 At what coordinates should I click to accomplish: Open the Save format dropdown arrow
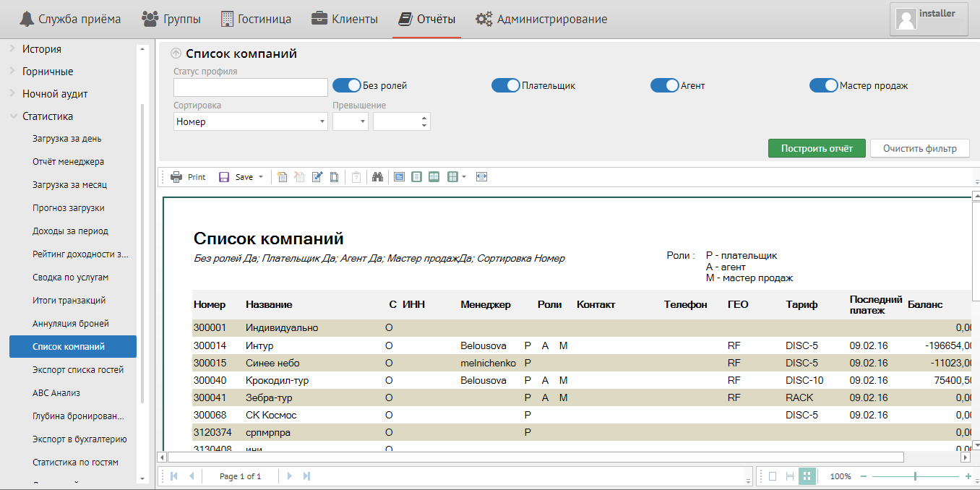click(x=260, y=177)
